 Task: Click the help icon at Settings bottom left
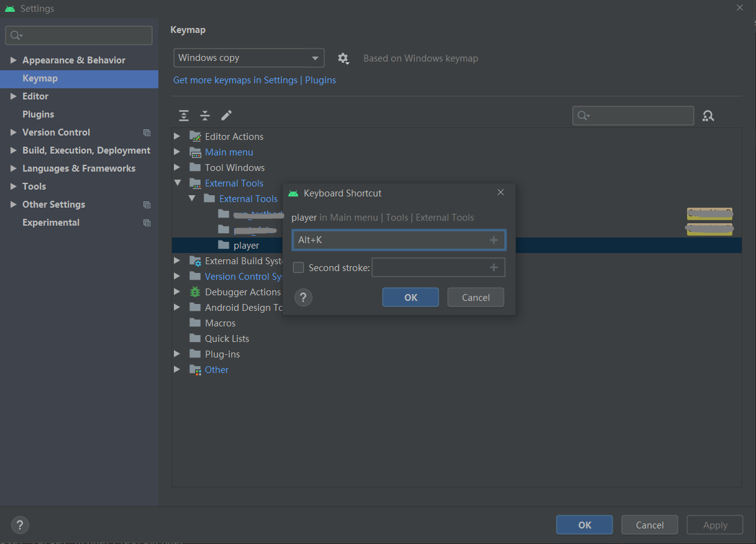(20, 525)
